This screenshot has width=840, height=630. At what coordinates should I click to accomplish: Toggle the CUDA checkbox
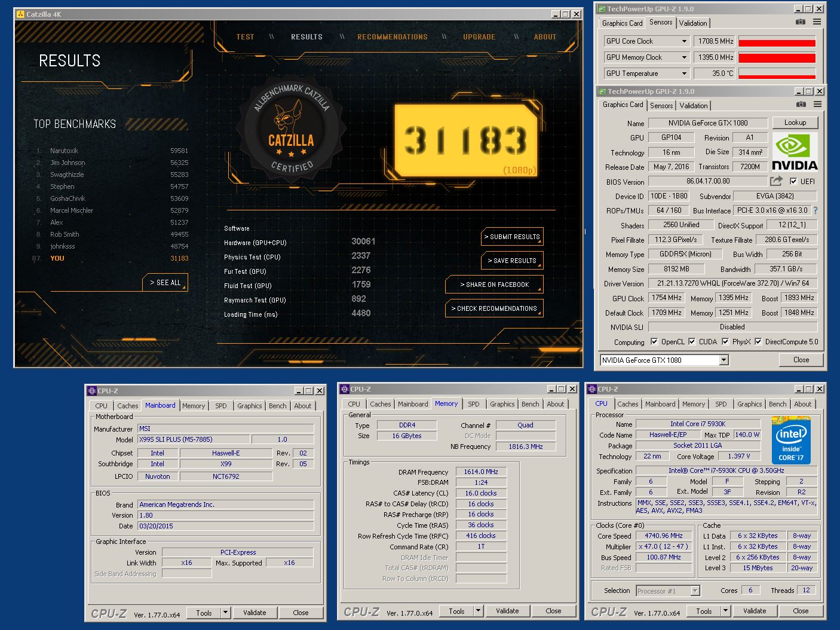pyautogui.click(x=692, y=342)
